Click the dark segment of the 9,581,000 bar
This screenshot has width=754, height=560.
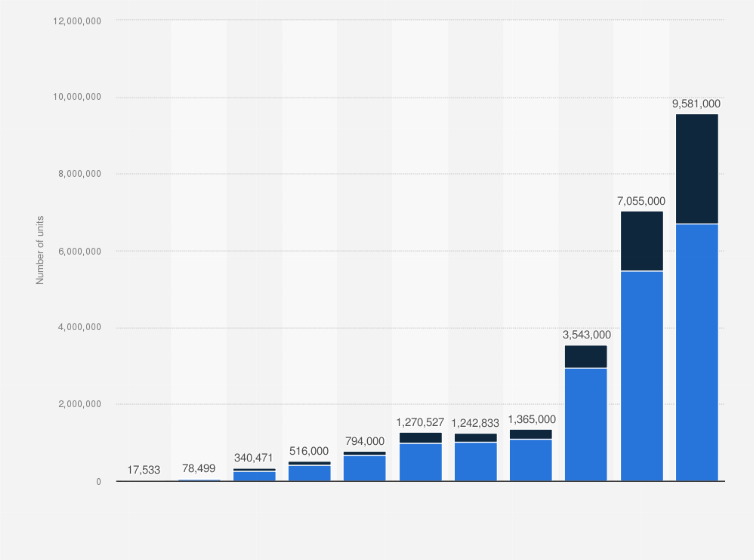(697, 169)
